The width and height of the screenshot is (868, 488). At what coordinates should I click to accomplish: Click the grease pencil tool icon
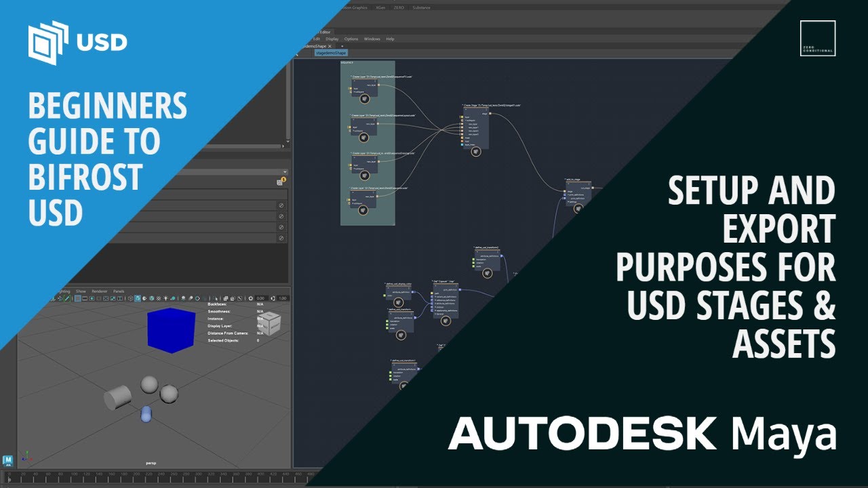tap(68, 298)
